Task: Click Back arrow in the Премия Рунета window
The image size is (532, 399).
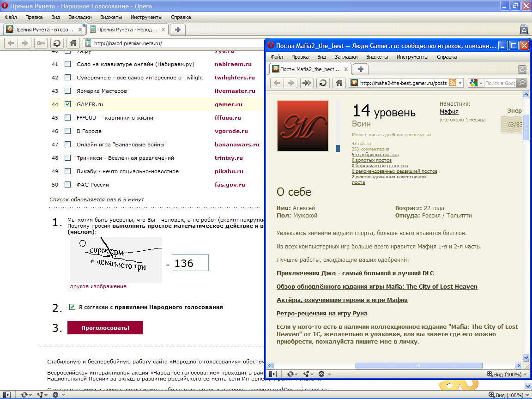Action: click(11, 43)
